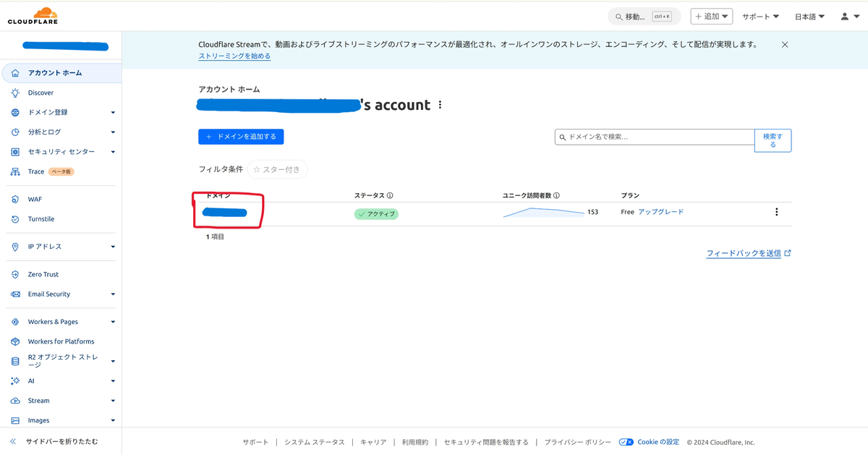868x455 pixels.
Task: Open the domain row three-dot menu
Action: (777, 212)
